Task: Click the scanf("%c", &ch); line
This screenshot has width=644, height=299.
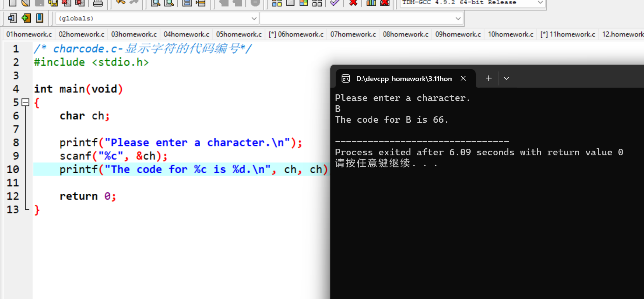Action: click(113, 156)
